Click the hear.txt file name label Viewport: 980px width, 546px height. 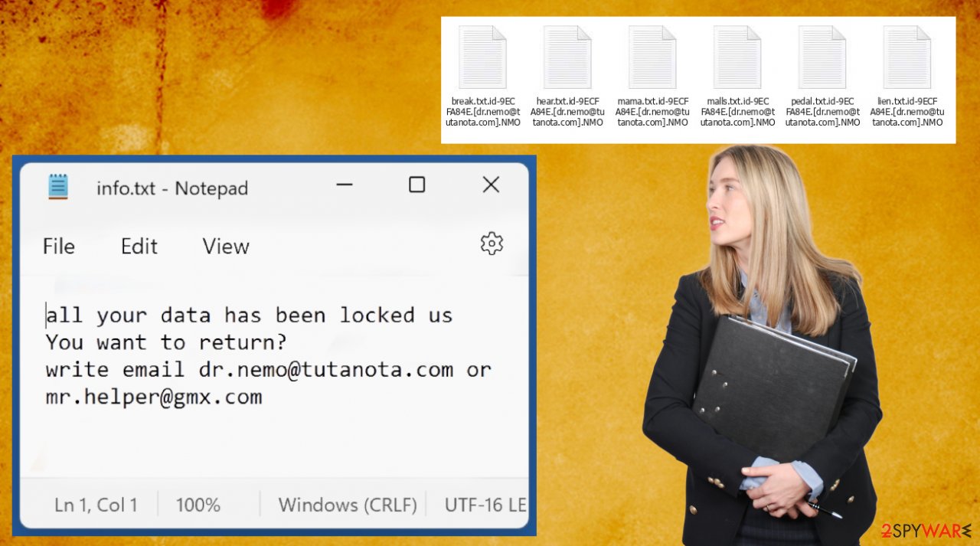(567, 112)
